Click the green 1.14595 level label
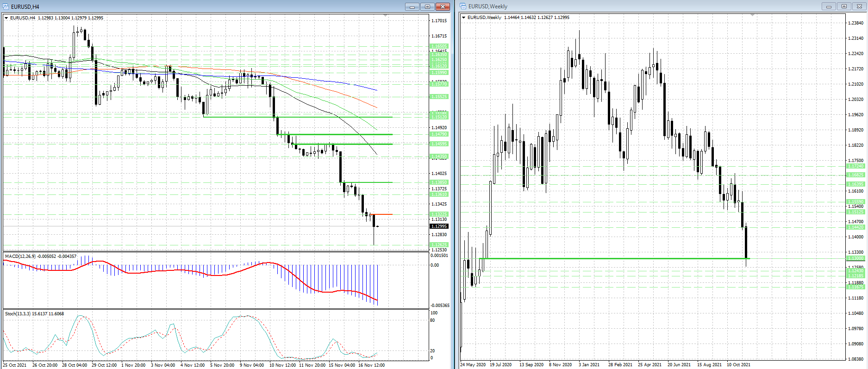 coord(439,144)
